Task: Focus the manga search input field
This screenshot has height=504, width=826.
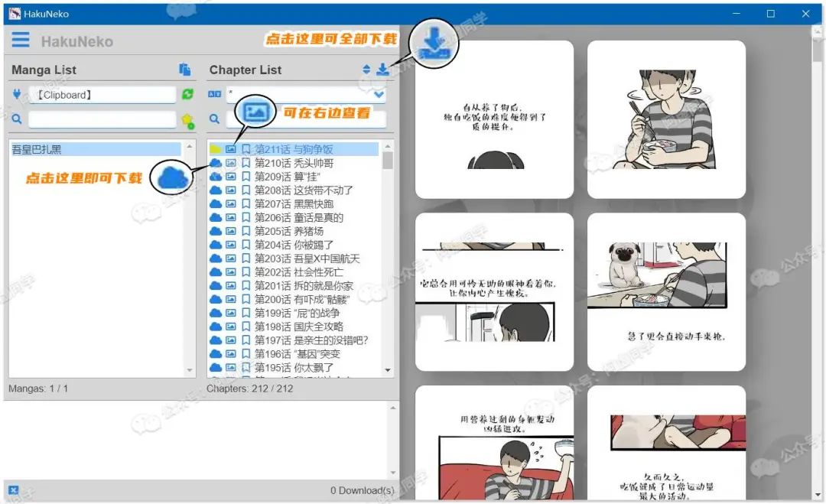Action: (102, 119)
